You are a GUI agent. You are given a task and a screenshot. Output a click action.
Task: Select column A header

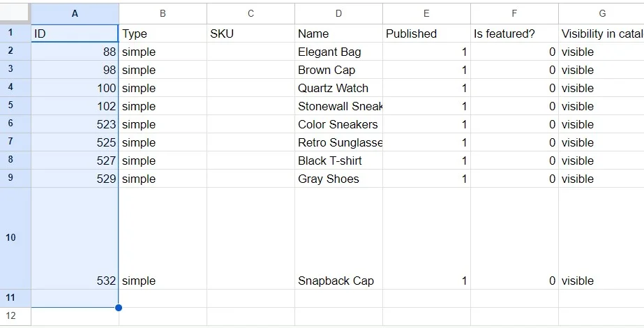pos(75,13)
